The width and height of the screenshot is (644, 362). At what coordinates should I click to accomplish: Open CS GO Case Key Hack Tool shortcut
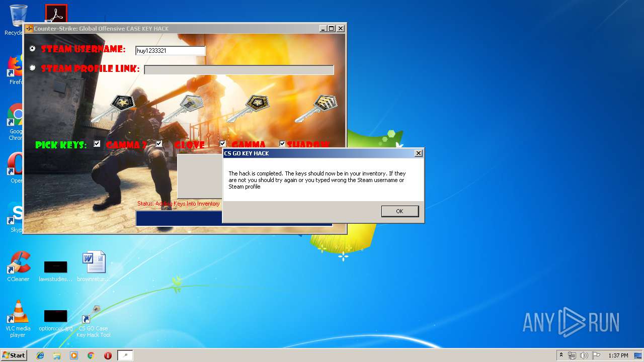coord(94,321)
